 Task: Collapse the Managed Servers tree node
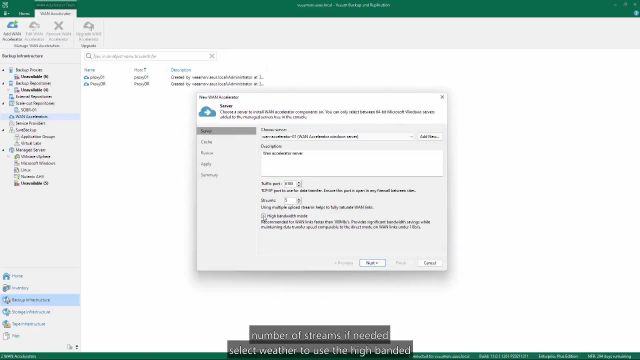point(4,150)
